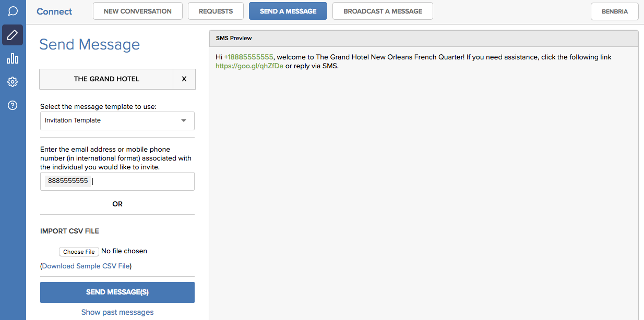This screenshot has height=320, width=644.
Task: Click the SMS Preview panel header
Action: [x=424, y=39]
